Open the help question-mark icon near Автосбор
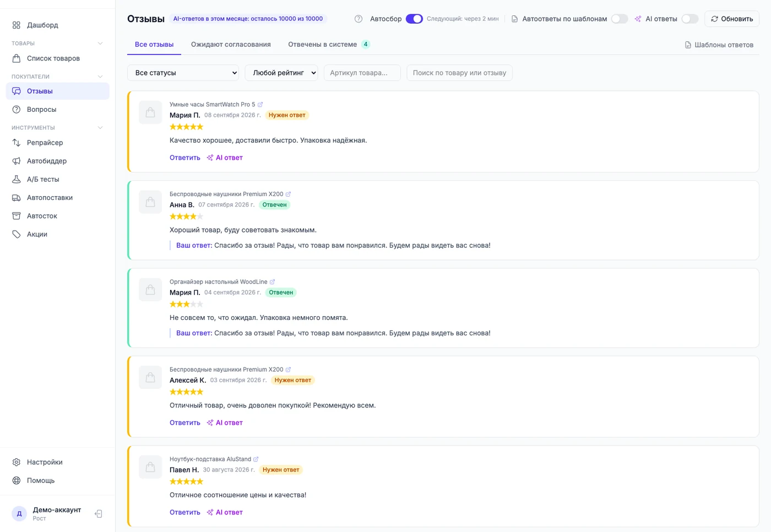The width and height of the screenshot is (771, 532). tap(359, 19)
